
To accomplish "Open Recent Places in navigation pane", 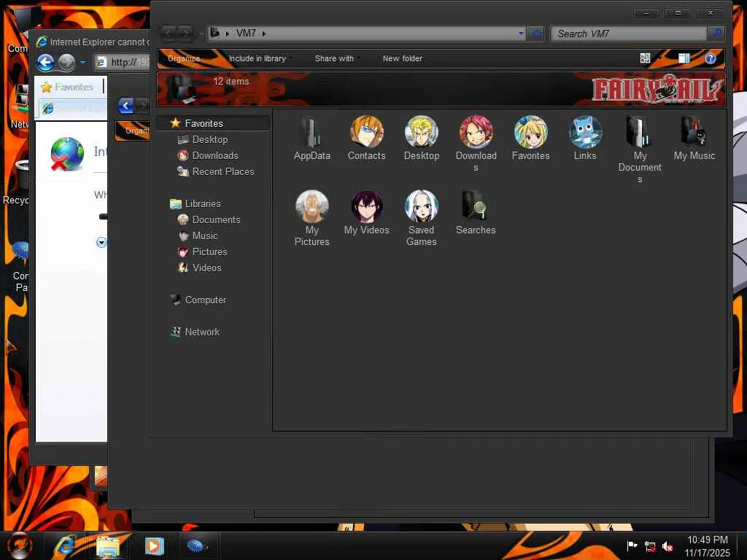I will (223, 171).
